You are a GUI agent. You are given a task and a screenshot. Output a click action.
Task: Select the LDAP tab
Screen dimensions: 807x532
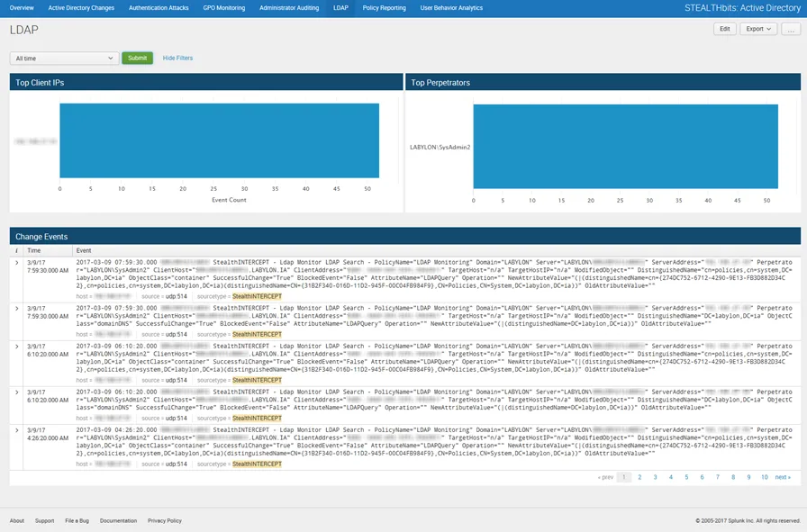340,8
